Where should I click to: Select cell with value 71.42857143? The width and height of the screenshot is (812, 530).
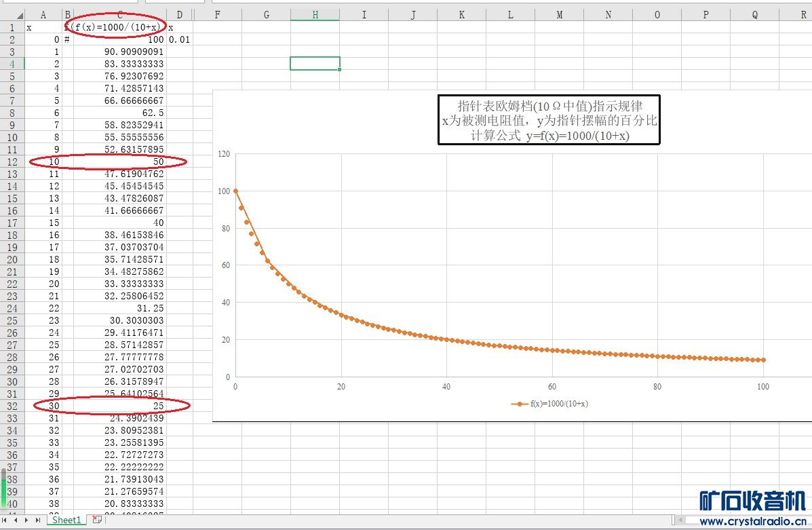coord(119,88)
